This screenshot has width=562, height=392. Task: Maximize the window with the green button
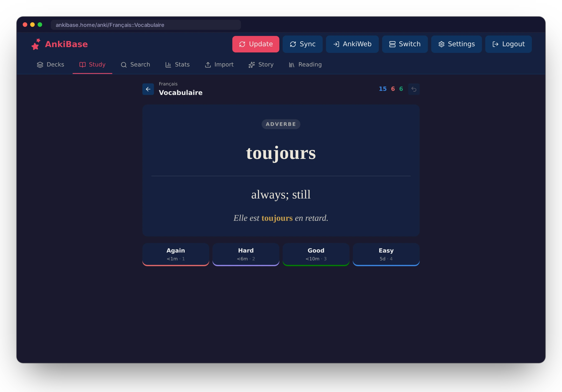pyautogui.click(x=40, y=25)
